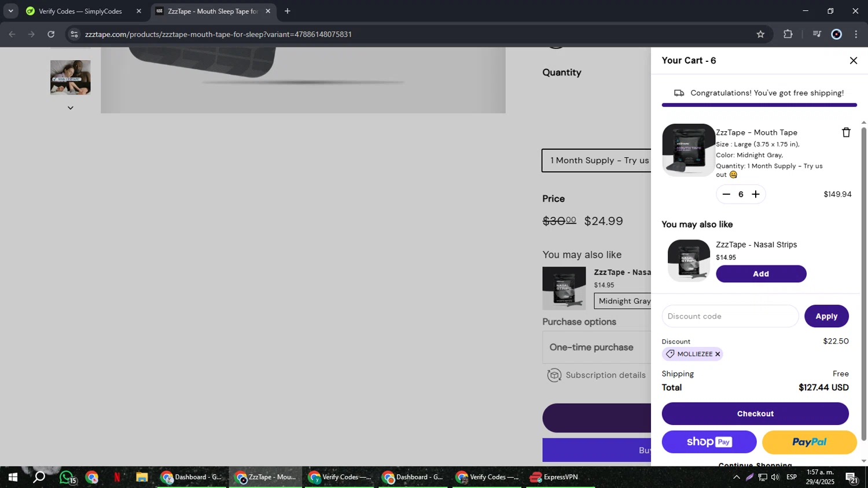The height and width of the screenshot is (488, 868).
Task: Switch to first Dashboard Chrome taskbar window
Action: click(x=192, y=478)
